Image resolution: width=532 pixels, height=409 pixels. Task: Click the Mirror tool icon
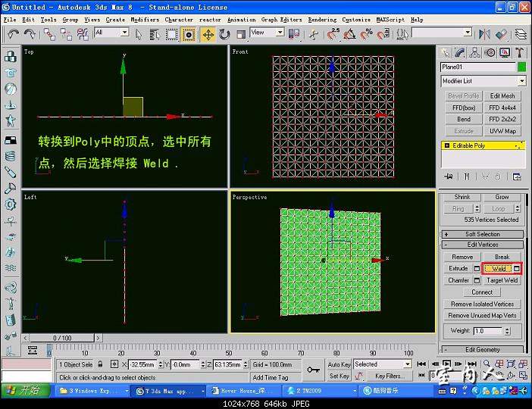484,34
